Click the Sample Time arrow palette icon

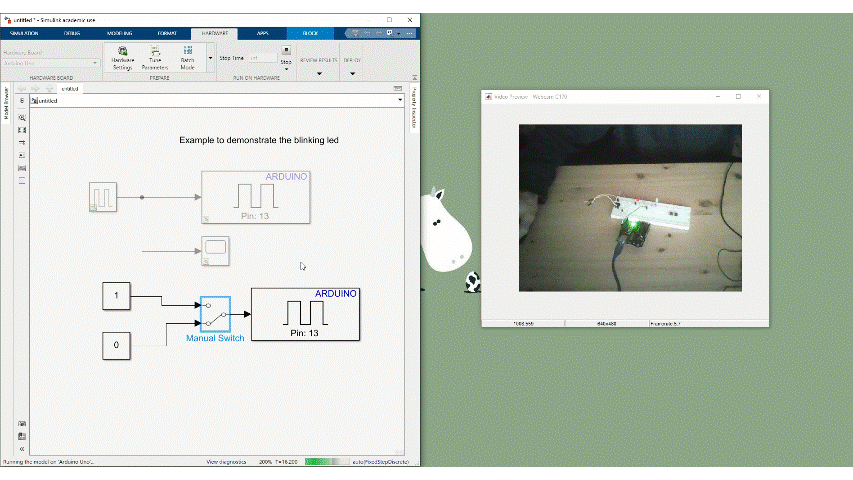click(x=22, y=143)
